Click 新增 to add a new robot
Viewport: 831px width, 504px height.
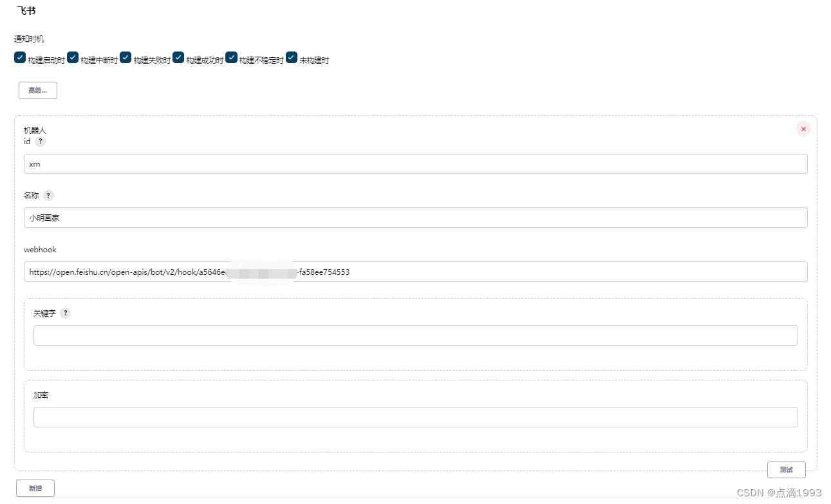coord(35,488)
